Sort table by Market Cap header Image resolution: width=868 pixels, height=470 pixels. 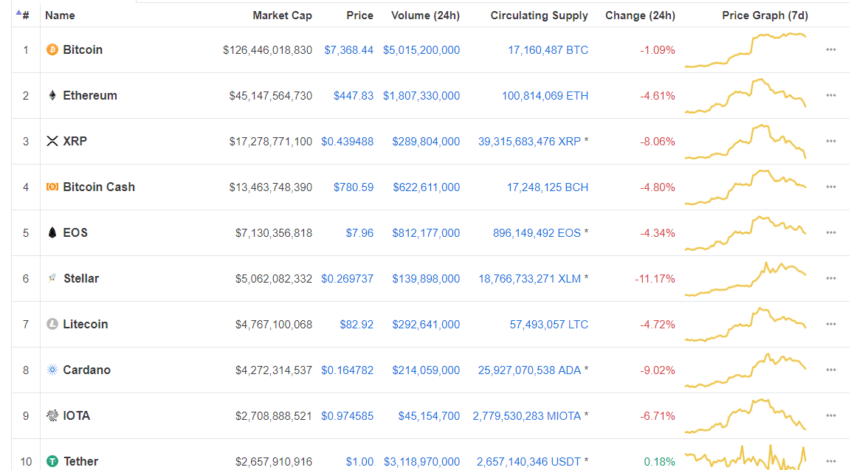click(x=282, y=15)
